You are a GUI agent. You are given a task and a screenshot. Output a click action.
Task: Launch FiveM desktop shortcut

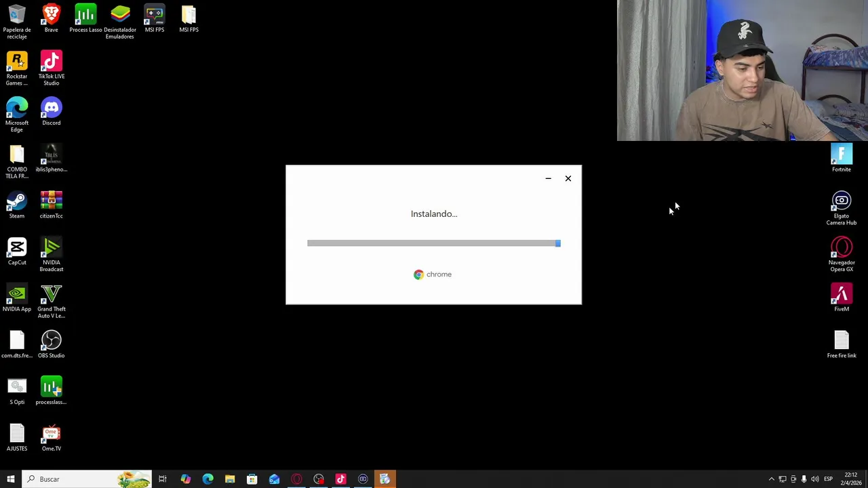coord(842,298)
